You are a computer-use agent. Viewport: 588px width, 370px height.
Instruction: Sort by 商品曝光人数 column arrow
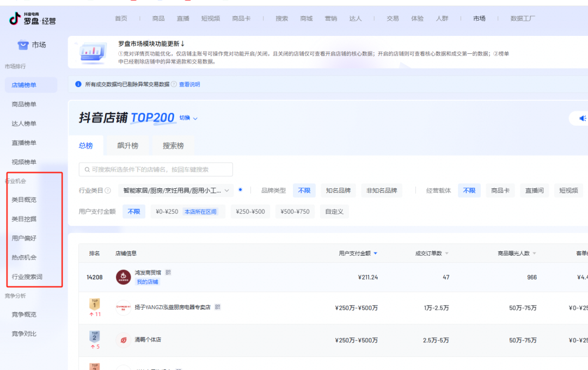tap(535, 254)
